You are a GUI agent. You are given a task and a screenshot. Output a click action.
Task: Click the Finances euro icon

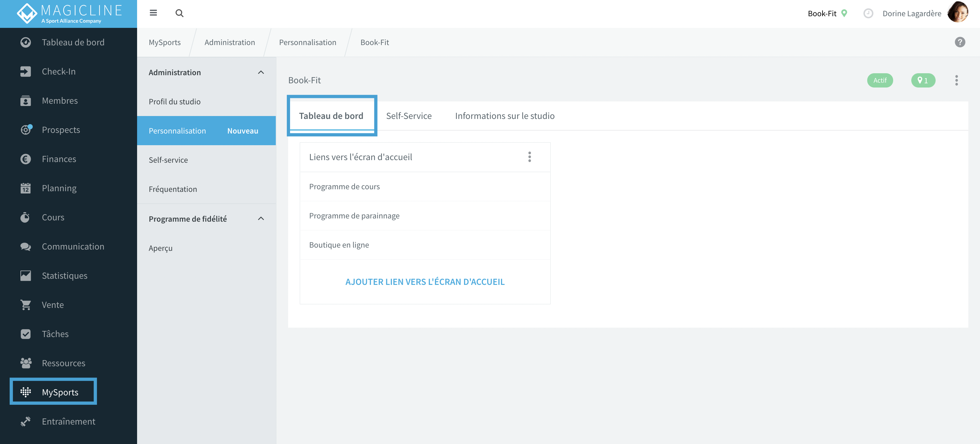click(x=26, y=159)
